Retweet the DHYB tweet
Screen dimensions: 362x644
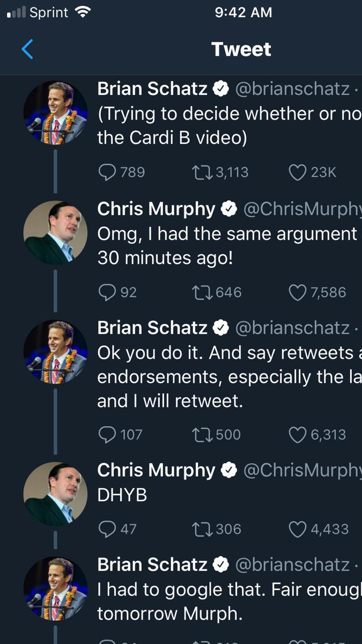(202, 529)
